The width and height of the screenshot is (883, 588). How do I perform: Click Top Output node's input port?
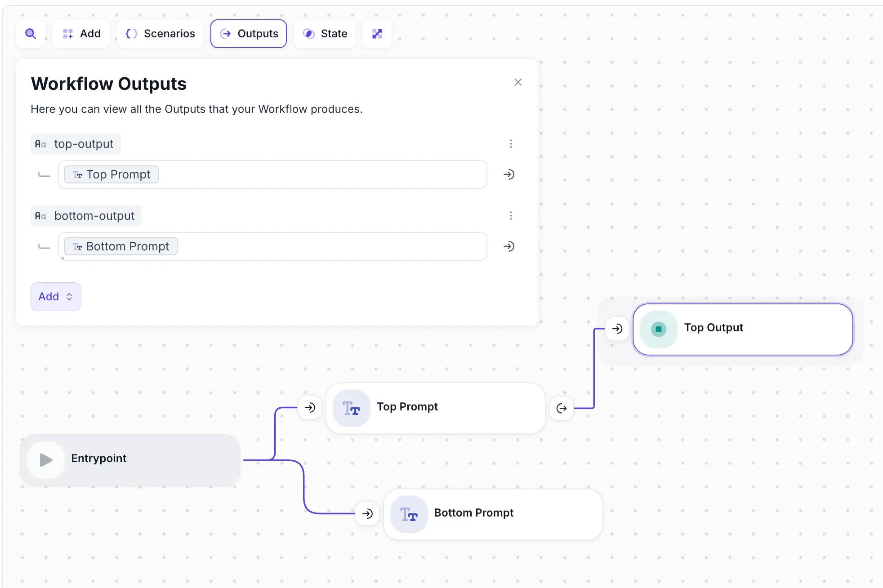tap(617, 329)
